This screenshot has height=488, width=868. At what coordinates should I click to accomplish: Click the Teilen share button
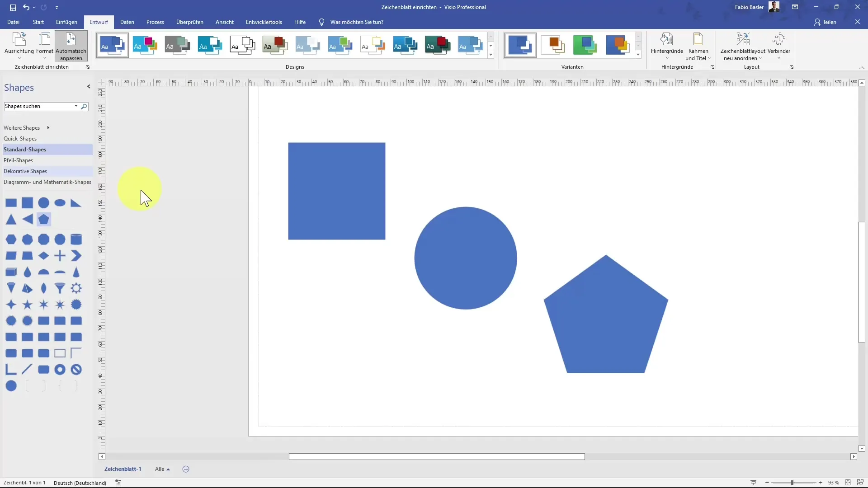coord(825,22)
